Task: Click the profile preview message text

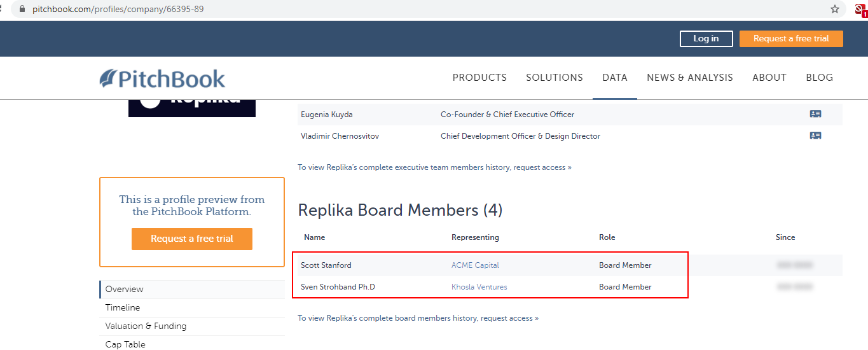Action: [x=192, y=206]
